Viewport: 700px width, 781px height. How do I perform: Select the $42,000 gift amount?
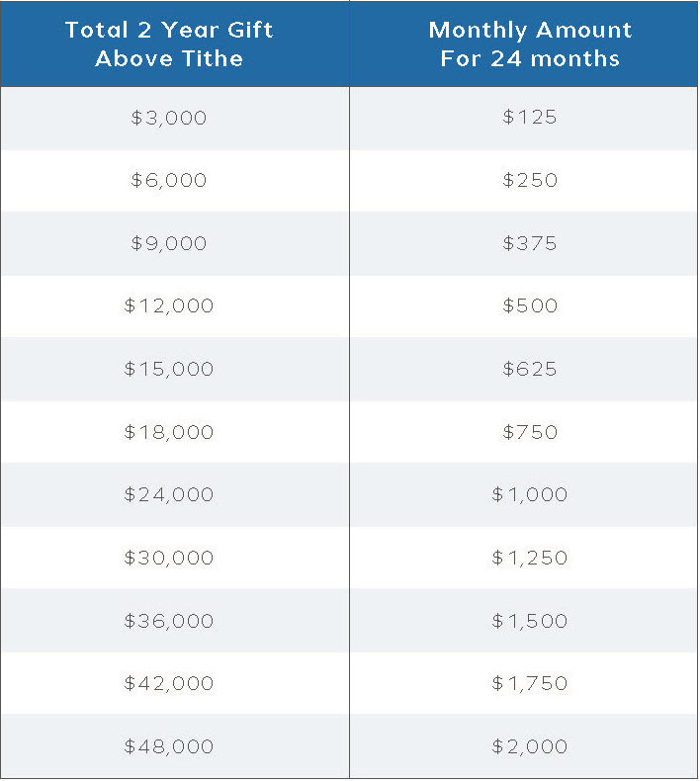pos(169,683)
